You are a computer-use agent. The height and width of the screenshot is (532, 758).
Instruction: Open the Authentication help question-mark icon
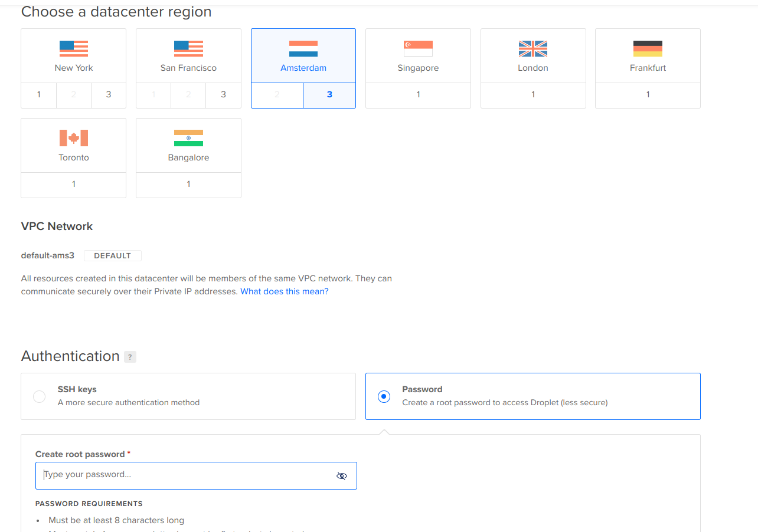click(130, 357)
